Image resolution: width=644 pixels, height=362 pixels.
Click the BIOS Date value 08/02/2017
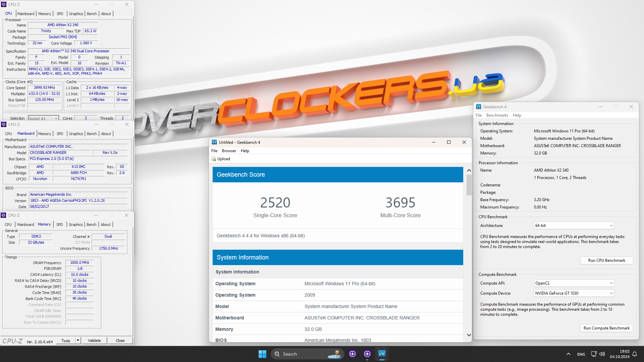pyautogui.click(x=78, y=206)
